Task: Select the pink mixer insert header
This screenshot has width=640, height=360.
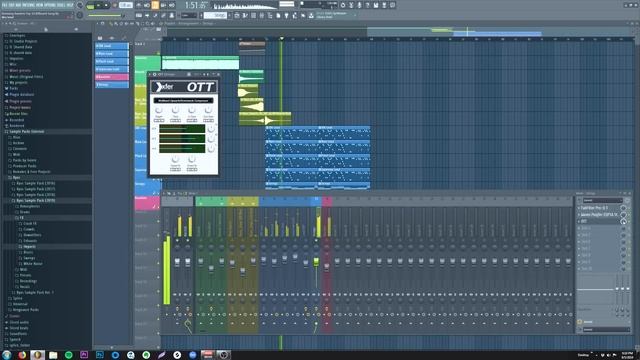Action: 327,201
